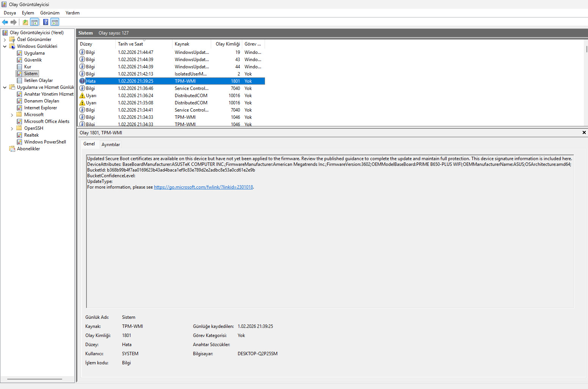Select Olay Görüntüleyicisi (Yerel) root node
The height and width of the screenshot is (389, 588).
37,33
